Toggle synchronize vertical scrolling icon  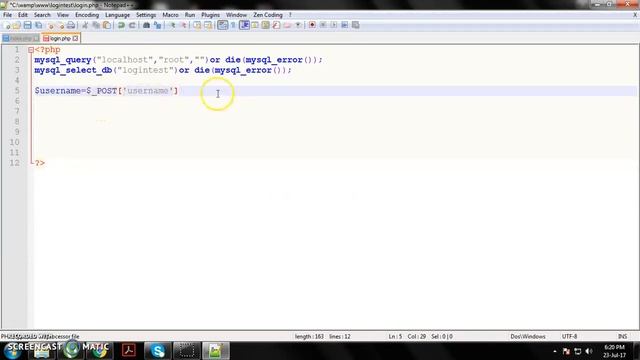(197, 25)
